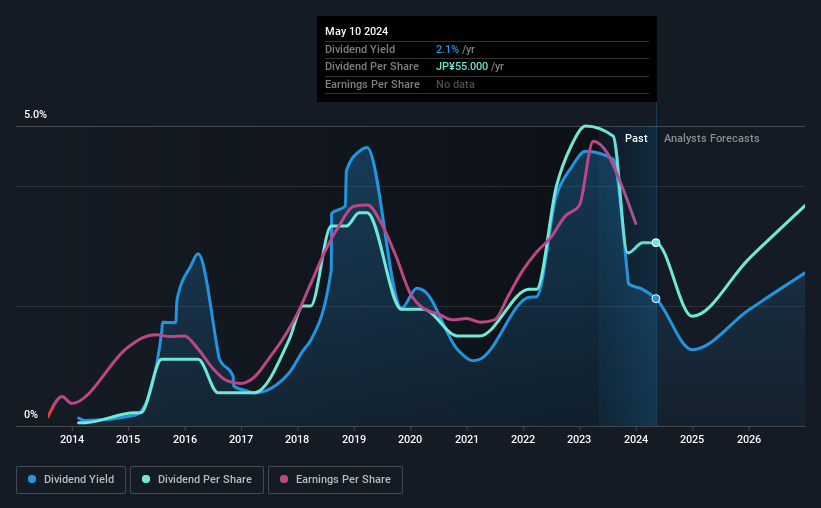
Task: Select the blue Dividend Yield data point
Action: coord(656,299)
